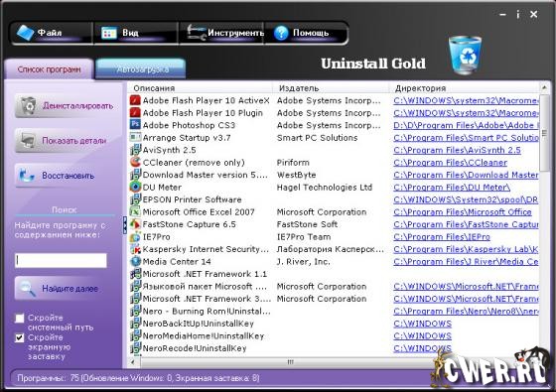Click the Microsoft .NET Framework 3 icon
The height and width of the screenshot is (392, 556).
point(135,299)
